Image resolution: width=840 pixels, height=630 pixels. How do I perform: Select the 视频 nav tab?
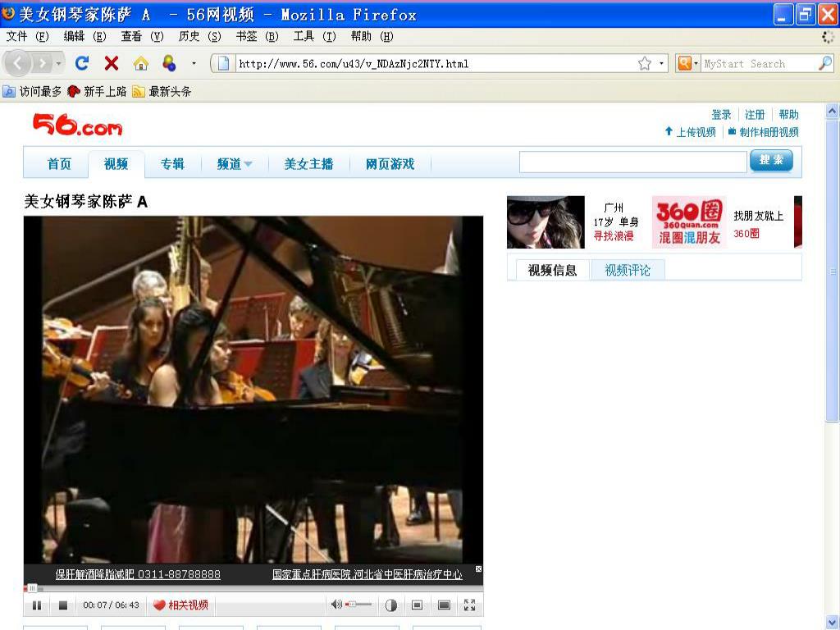tap(116, 164)
